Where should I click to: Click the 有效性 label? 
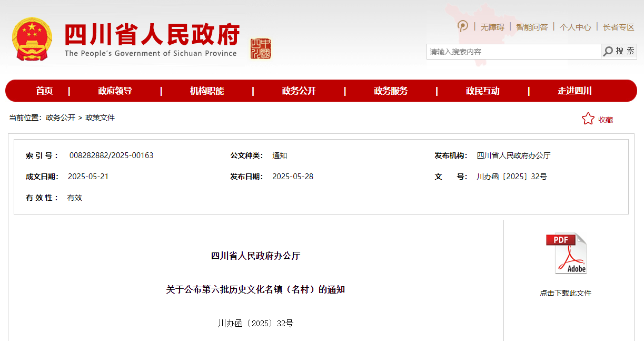pos(42,198)
